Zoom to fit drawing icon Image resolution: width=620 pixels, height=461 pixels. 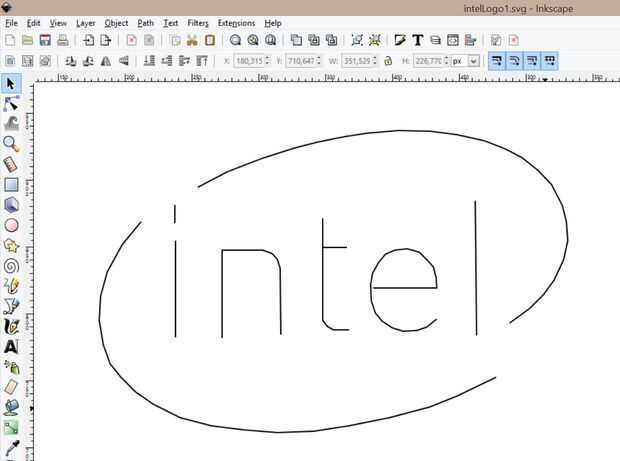[x=253, y=40]
